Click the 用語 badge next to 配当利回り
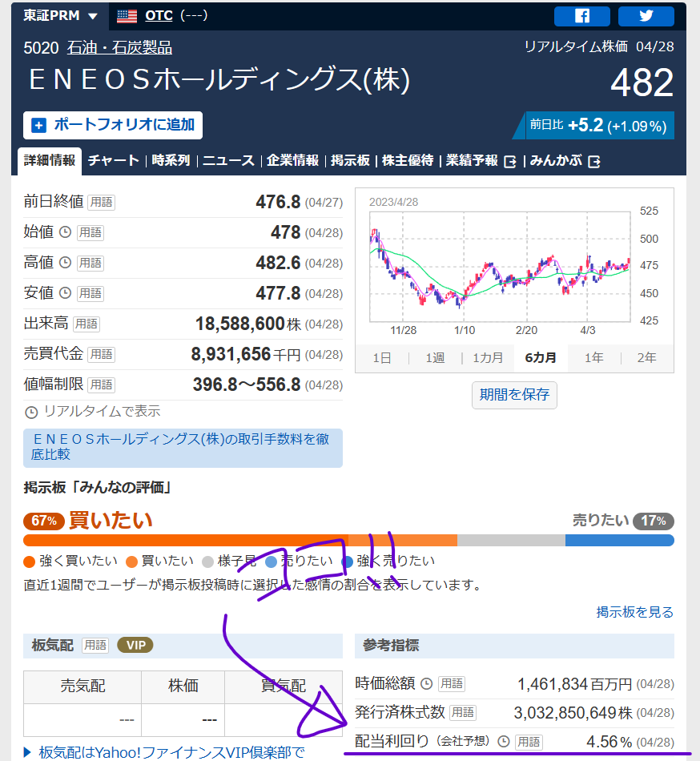 (x=529, y=742)
